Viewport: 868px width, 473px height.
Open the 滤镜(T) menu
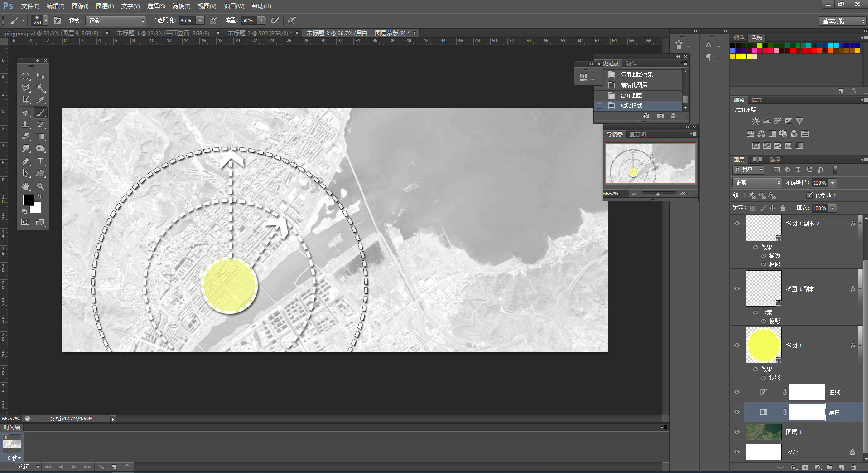(x=181, y=6)
